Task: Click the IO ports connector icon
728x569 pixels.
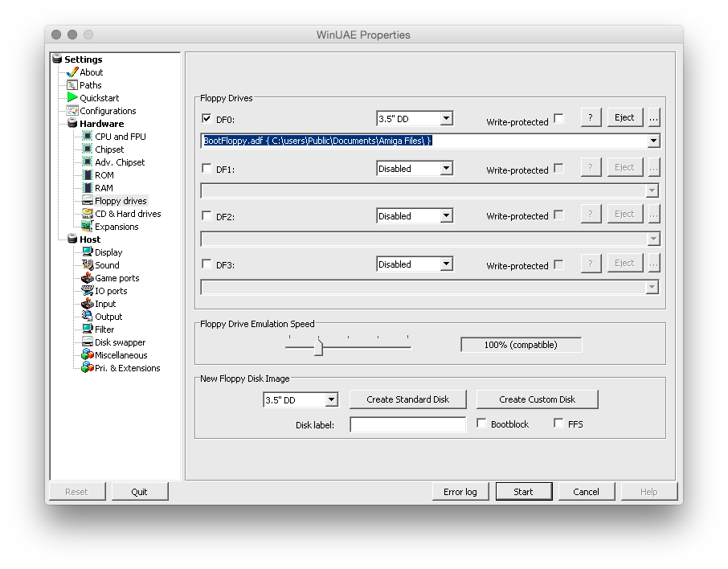Action: tap(87, 290)
